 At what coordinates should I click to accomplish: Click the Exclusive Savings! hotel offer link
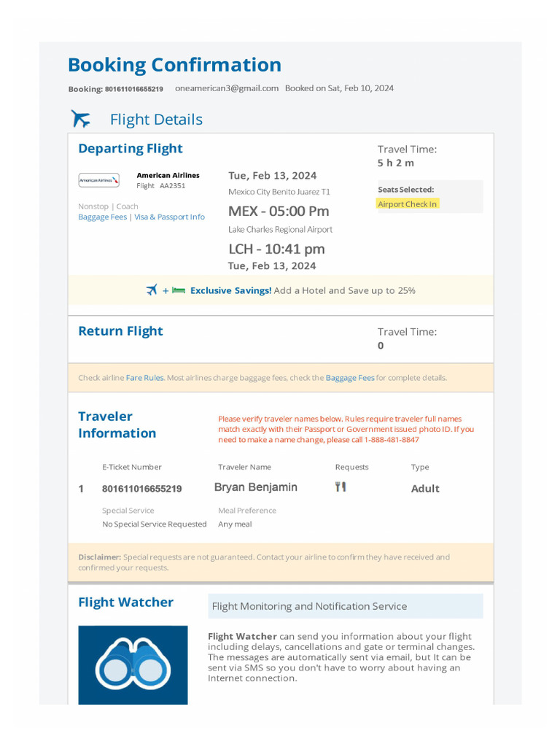(x=230, y=290)
